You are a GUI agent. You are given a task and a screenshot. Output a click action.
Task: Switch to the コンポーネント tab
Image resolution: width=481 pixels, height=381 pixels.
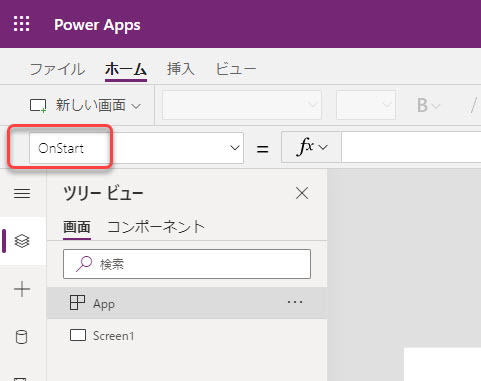click(x=156, y=227)
